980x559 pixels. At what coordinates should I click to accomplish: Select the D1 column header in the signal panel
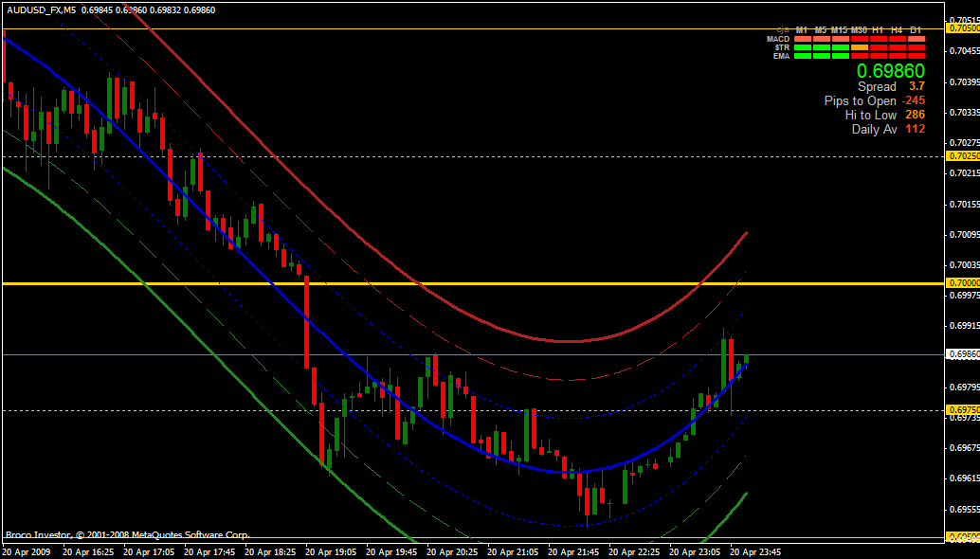[916, 30]
